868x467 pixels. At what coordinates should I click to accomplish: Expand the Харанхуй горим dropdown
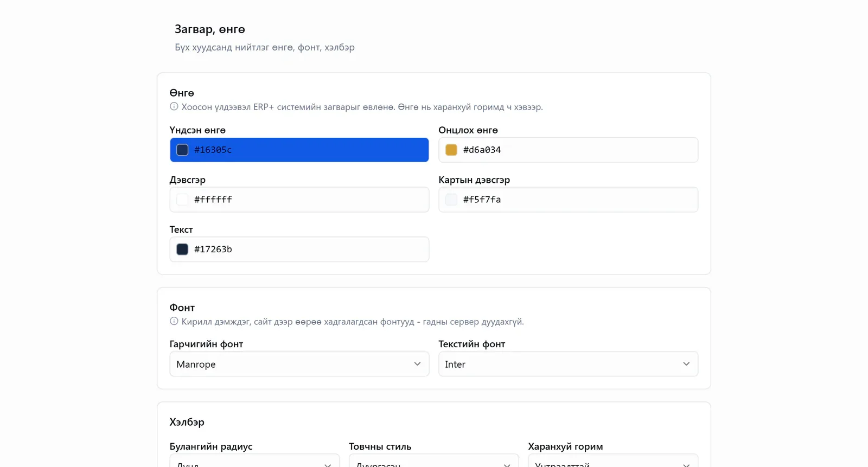[x=613, y=461]
